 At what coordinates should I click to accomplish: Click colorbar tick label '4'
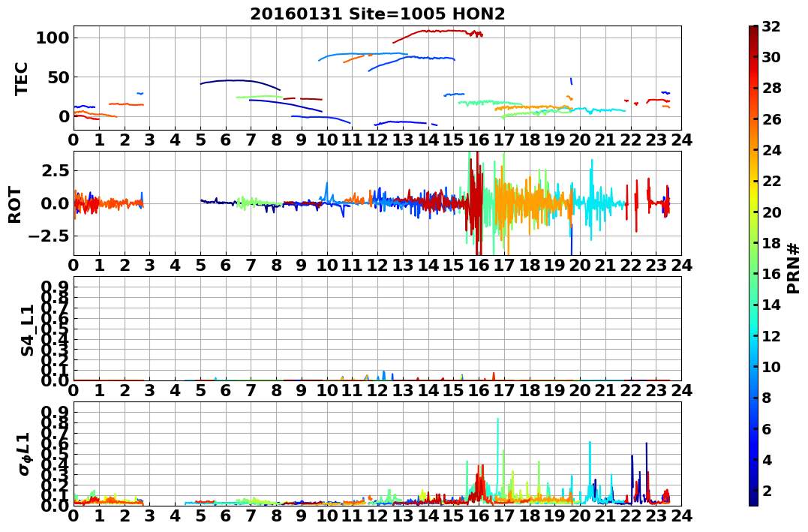pos(767,459)
